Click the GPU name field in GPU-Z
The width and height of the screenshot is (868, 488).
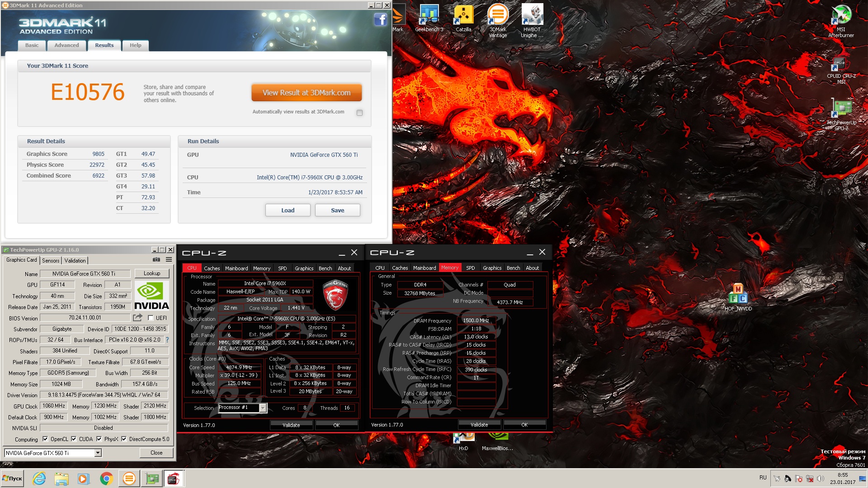pos(85,273)
